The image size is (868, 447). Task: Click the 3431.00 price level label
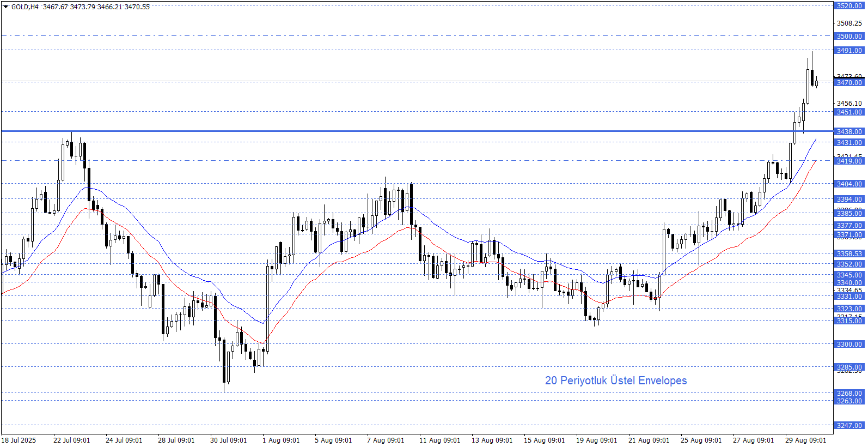pyautogui.click(x=849, y=143)
